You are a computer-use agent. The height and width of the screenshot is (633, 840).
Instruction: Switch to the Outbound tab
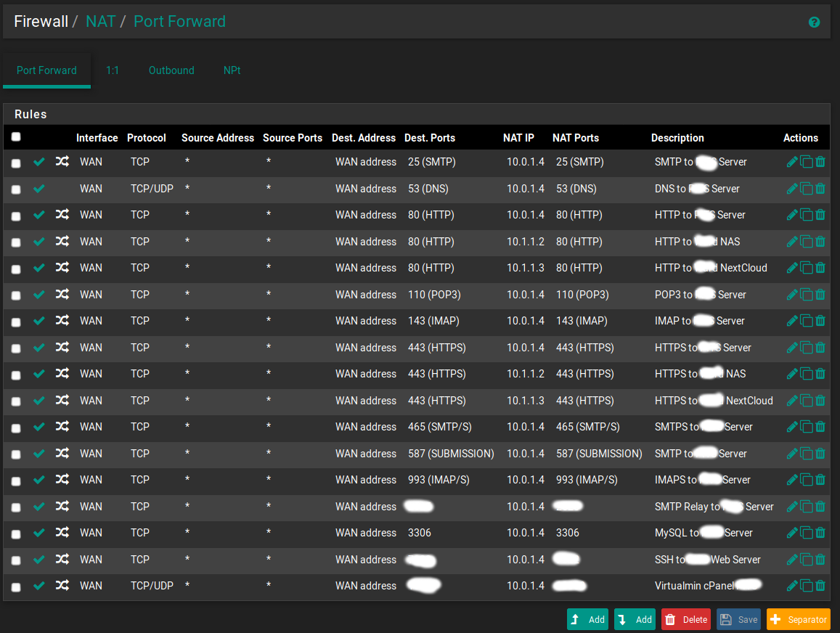click(x=171, y=70)
